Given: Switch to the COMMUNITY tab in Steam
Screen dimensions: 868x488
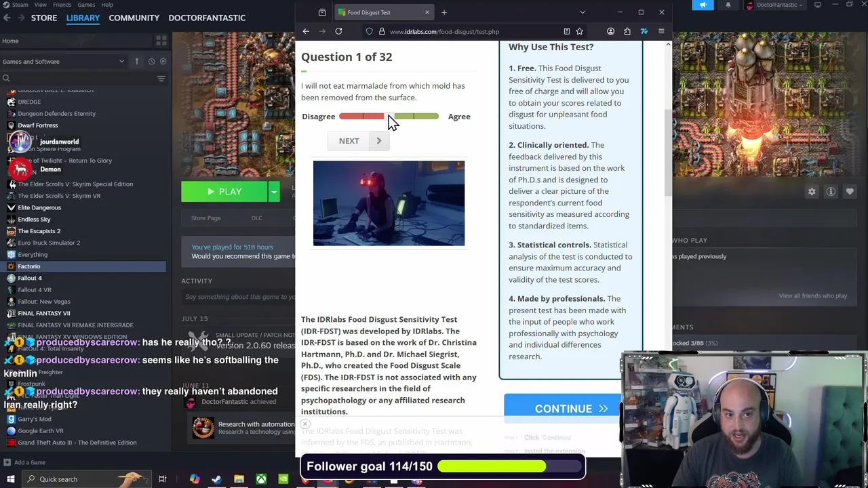Looking at the screenshot, I should (x=134, y=18).
